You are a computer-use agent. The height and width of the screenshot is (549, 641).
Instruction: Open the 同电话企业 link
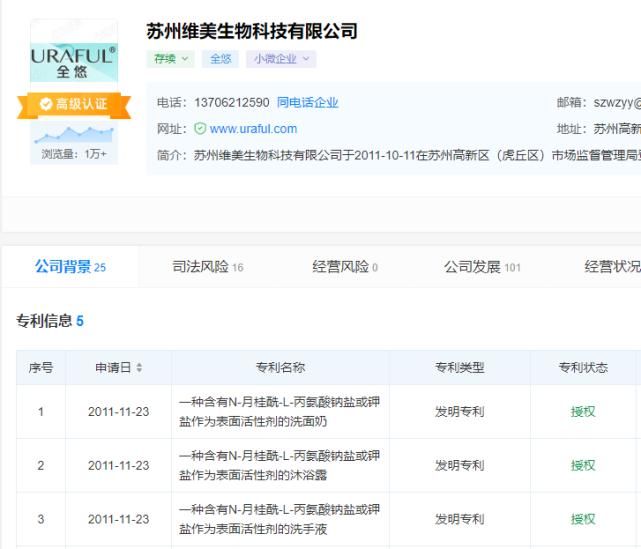click(x=307, y=102)
